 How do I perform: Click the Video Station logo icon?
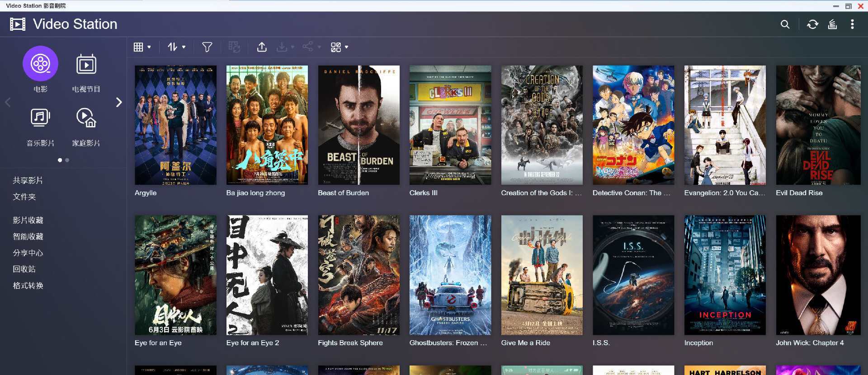coord(18,24)
